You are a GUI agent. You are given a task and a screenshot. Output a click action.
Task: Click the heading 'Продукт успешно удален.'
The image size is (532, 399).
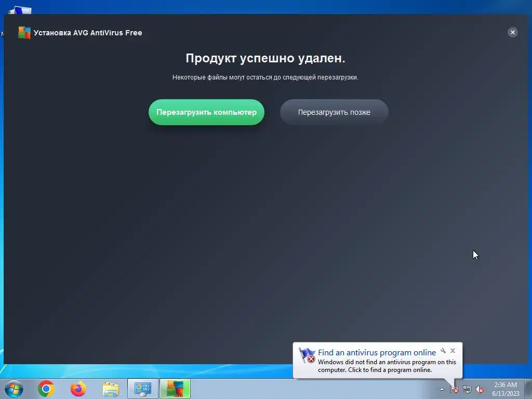pyautogui.click(x=265, y=58)
